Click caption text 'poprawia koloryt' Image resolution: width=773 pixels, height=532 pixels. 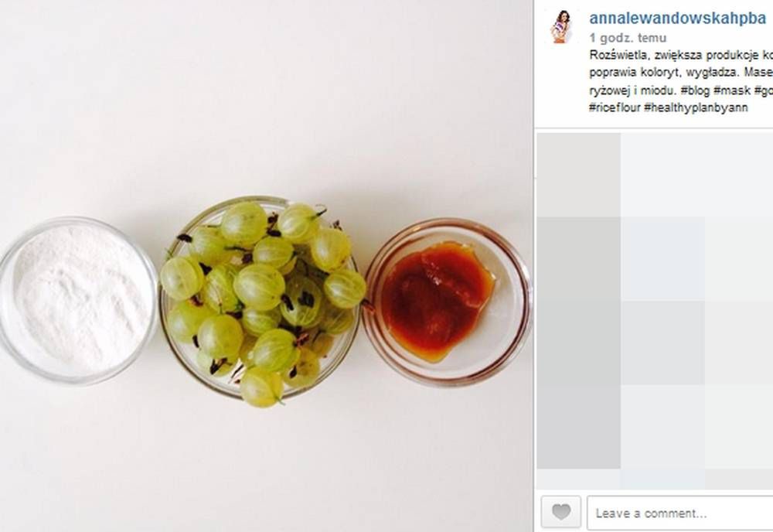634,73
